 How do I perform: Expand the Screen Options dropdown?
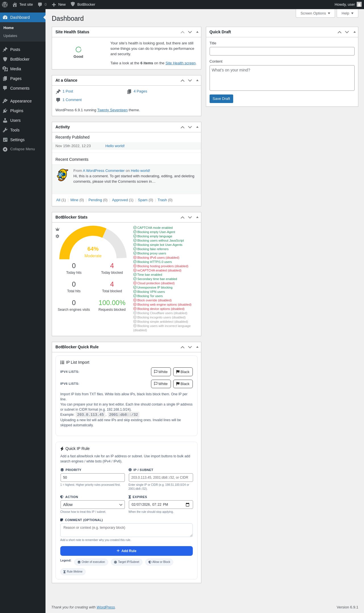pyautogui.click(x=315, y=13)
